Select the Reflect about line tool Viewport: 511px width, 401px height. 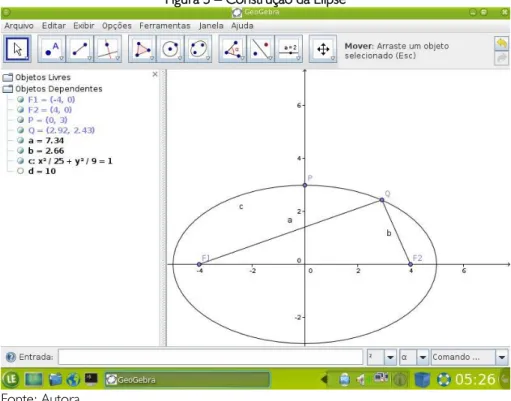tap(260, 49)
